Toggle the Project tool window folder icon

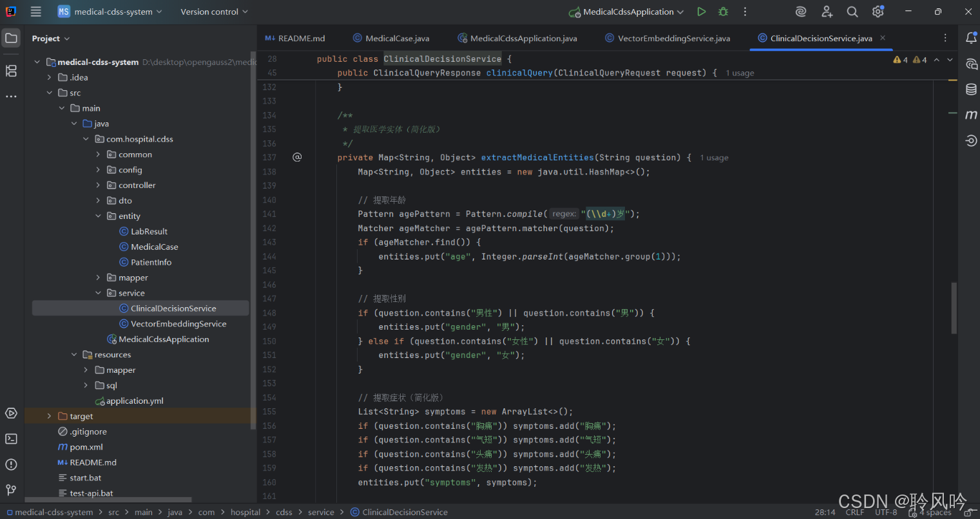(12, 38)
